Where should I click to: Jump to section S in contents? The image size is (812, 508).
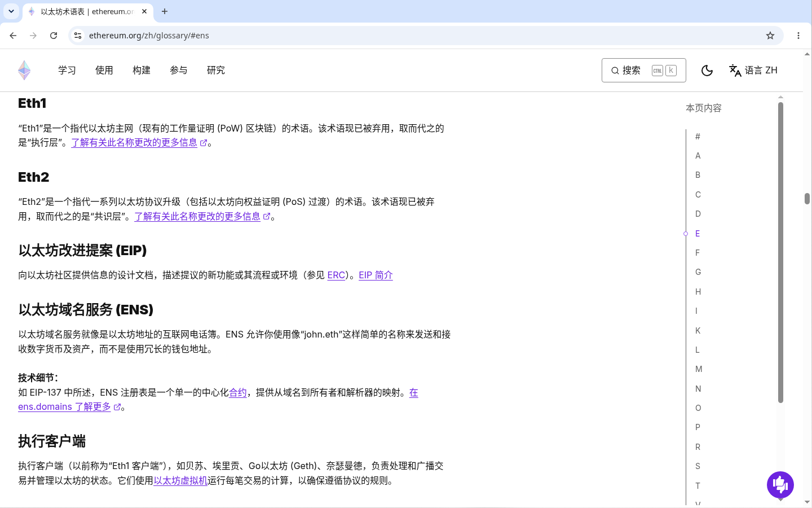click(698, 466)
